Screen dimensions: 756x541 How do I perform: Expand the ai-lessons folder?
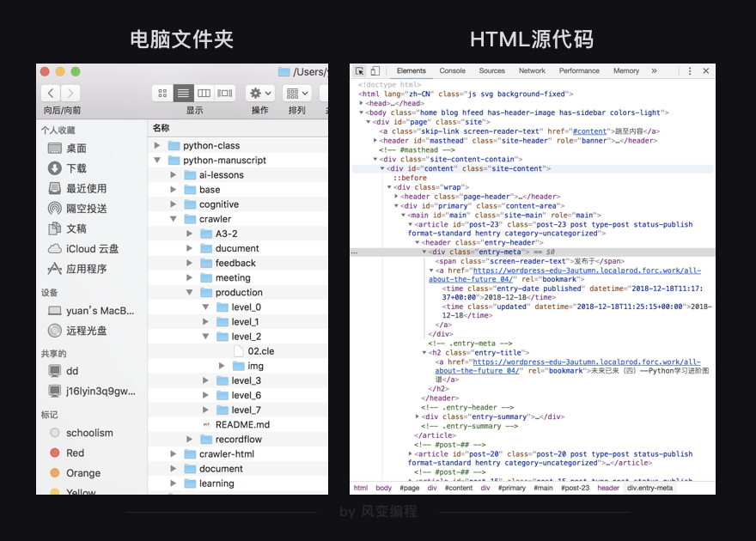click(x=173, y=175)
